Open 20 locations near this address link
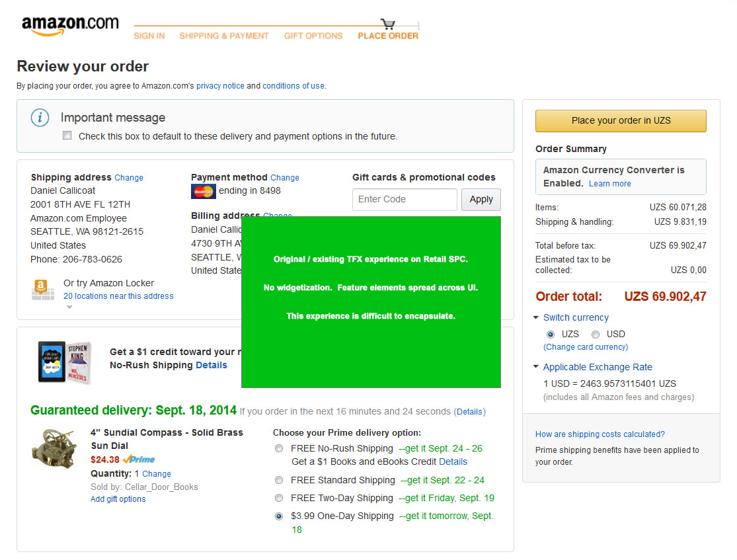 coord(118,296)
